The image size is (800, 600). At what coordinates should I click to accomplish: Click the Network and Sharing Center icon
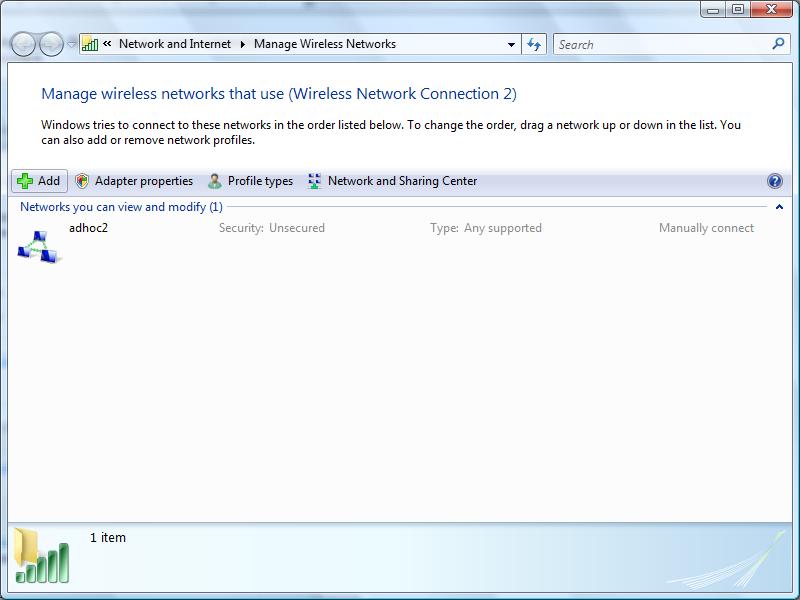coord(314,181)
